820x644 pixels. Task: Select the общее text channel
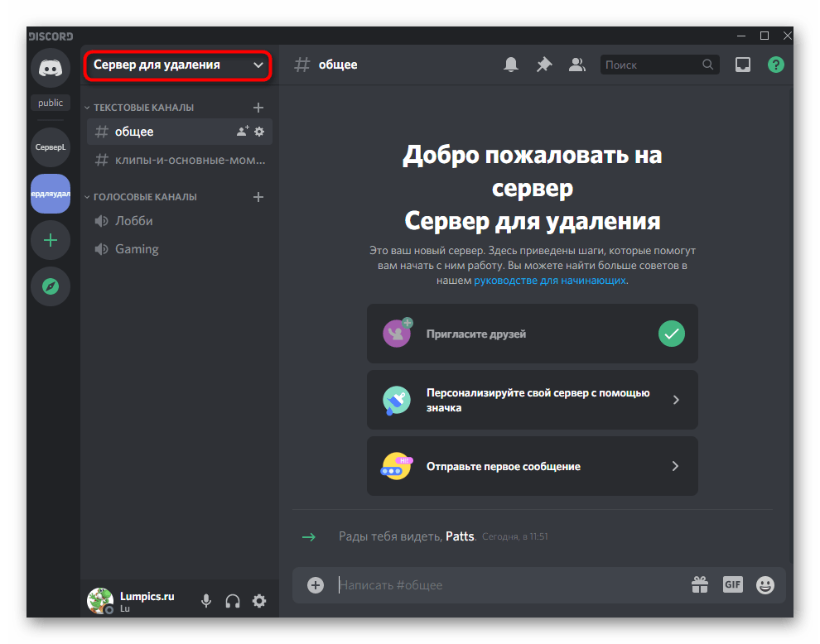[180, 132]
